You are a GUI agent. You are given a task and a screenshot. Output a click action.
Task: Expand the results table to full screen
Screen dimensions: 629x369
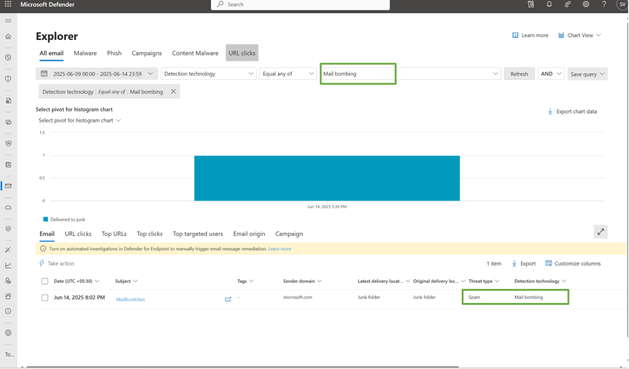[601, 232]
